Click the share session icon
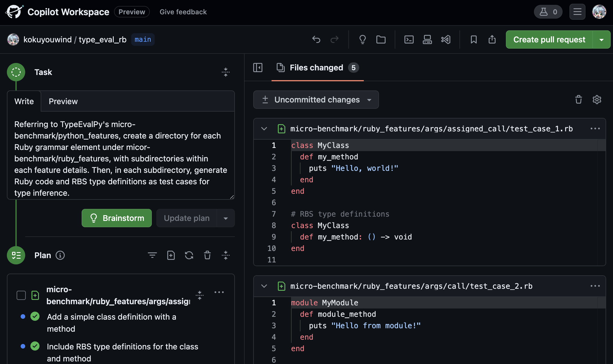 (x=492, y=39)
